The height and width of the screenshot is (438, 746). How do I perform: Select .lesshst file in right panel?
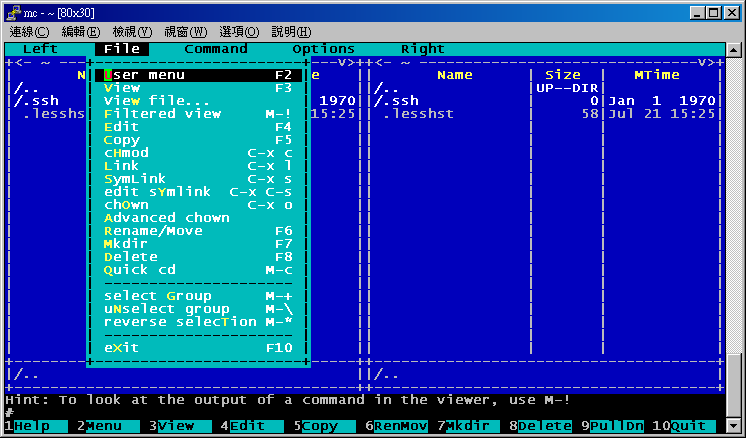point(418,114)
